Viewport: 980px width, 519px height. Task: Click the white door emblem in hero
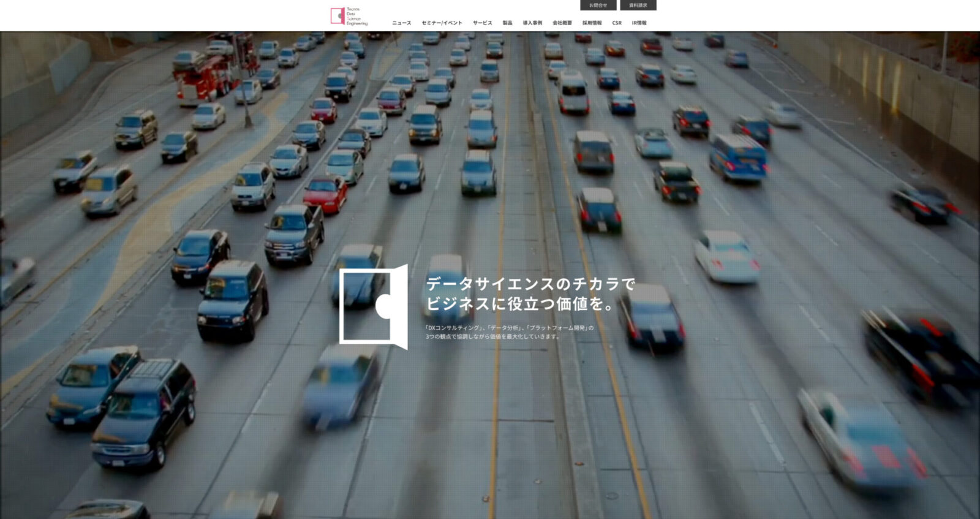click(373, 307)
